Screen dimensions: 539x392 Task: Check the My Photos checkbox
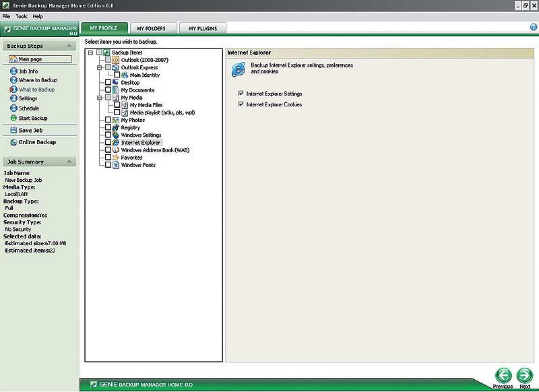(108, 120)
